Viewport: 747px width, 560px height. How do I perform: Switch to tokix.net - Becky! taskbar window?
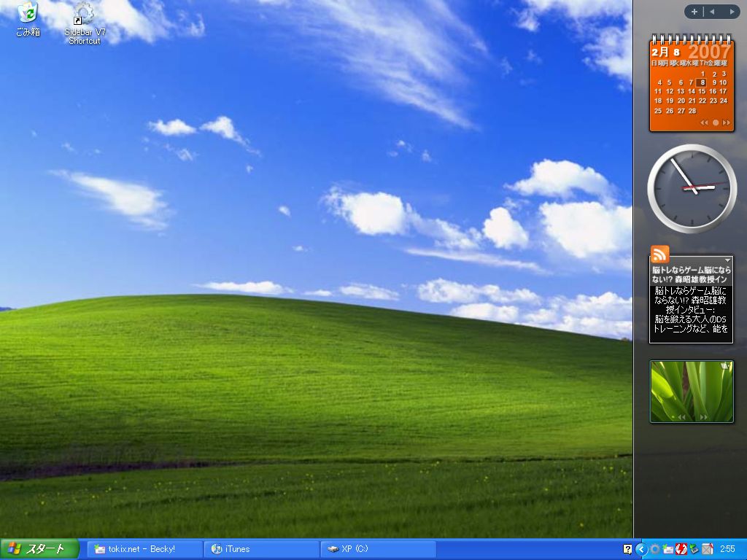pyautogui.click(x=145, y=549)
